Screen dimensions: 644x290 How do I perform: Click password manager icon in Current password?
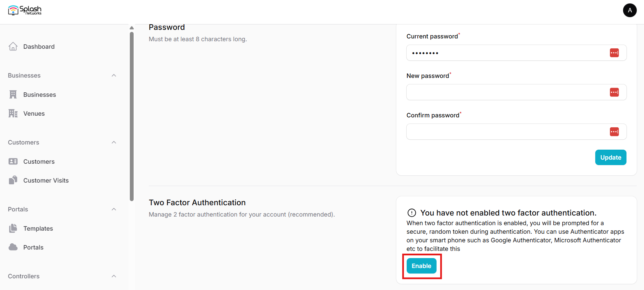pyautogui.click(x=614, y=53)
